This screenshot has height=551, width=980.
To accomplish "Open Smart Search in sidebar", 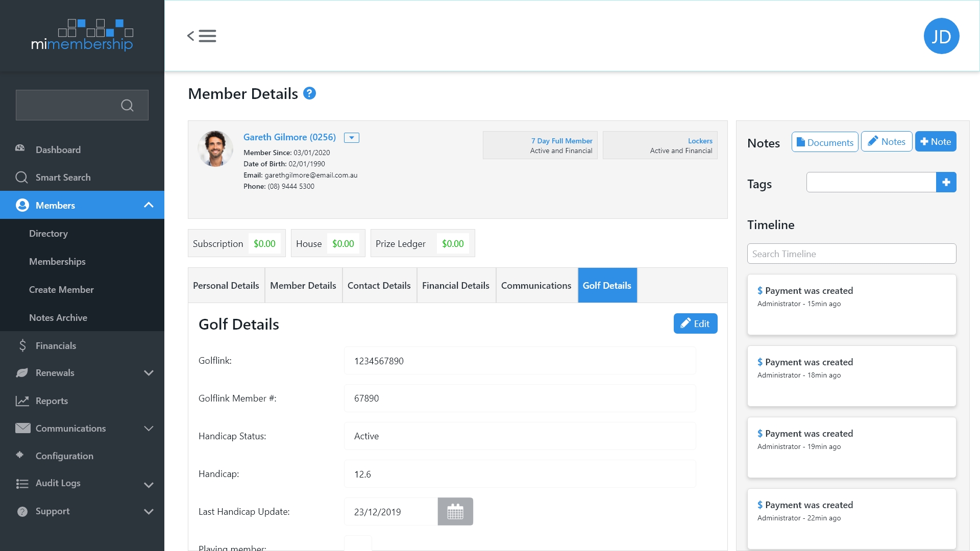I will [x=63, y=177].
